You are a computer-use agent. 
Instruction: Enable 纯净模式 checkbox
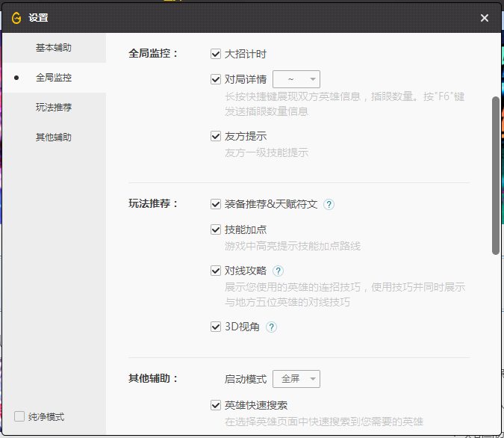(x=19, y=416)
